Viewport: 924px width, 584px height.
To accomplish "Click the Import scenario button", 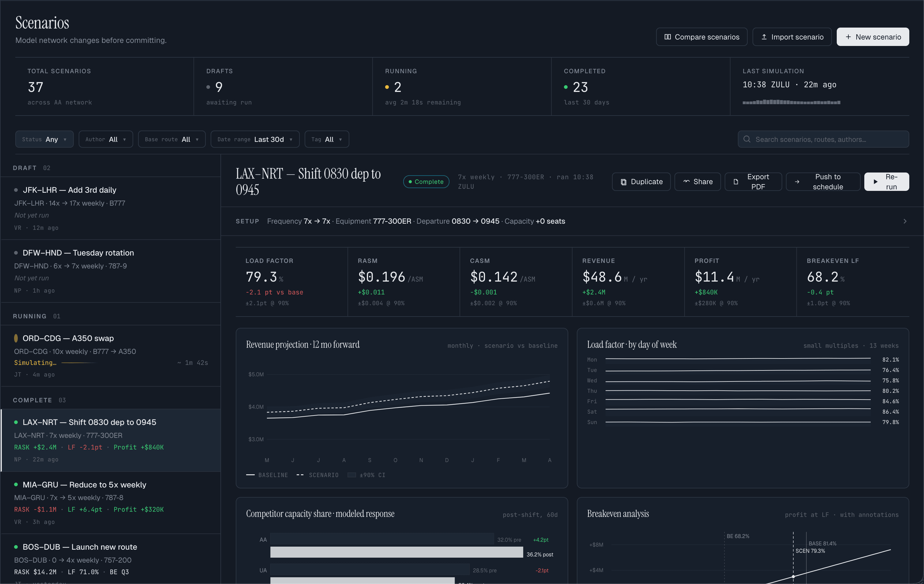I will tap(792, 37).
